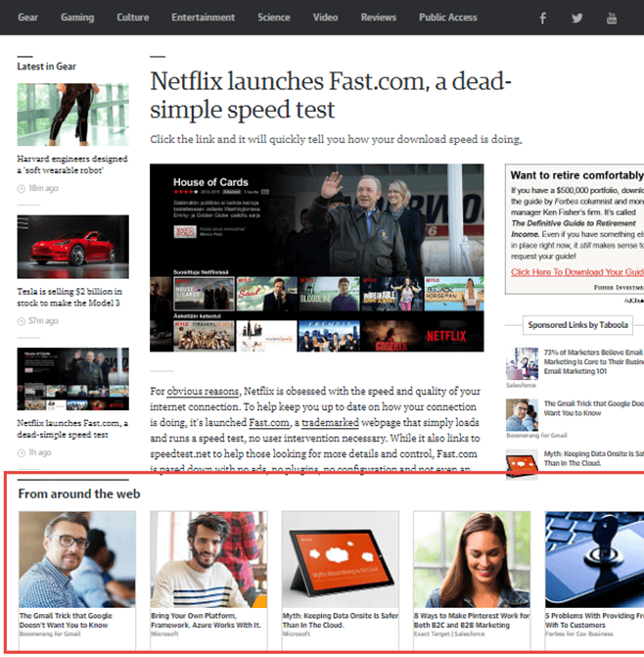
Task: Click the 'From around the web' heading
Action: 79,494
